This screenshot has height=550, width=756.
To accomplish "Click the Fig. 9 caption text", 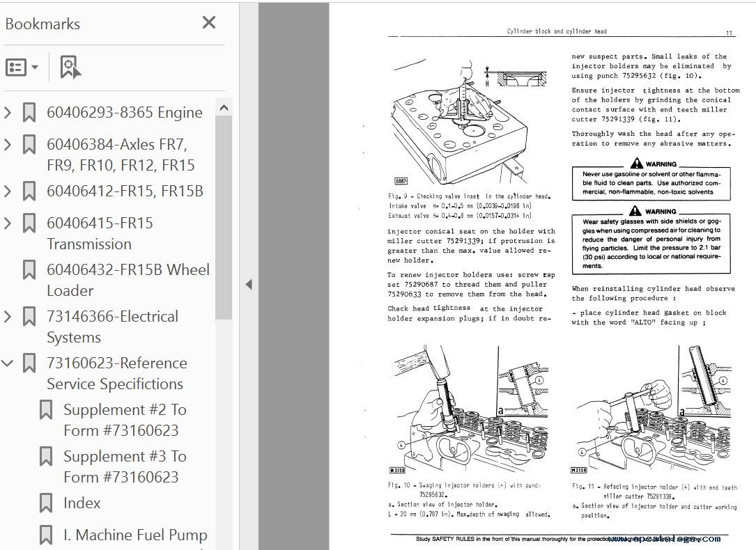I will click(x=470, y=206).
